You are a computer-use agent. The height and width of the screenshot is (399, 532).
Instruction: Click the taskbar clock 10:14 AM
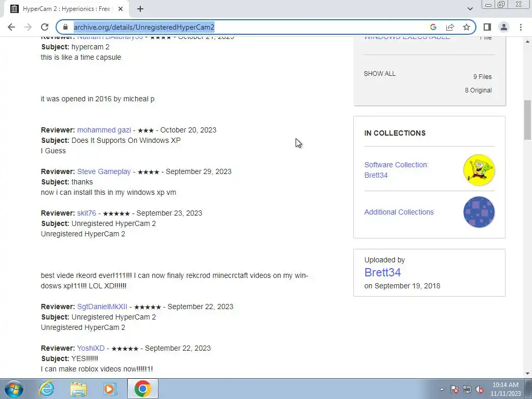pyautogui.click(x=505, y=385)
